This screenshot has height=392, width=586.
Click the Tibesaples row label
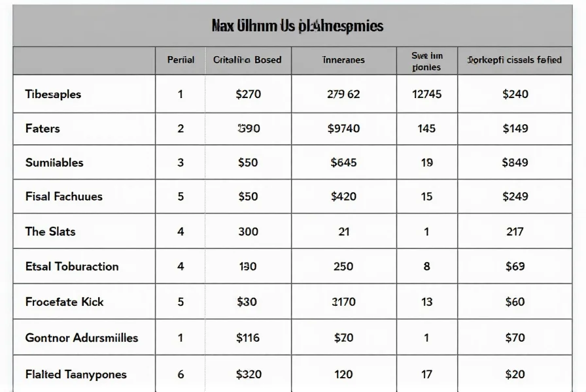[53, 94]
